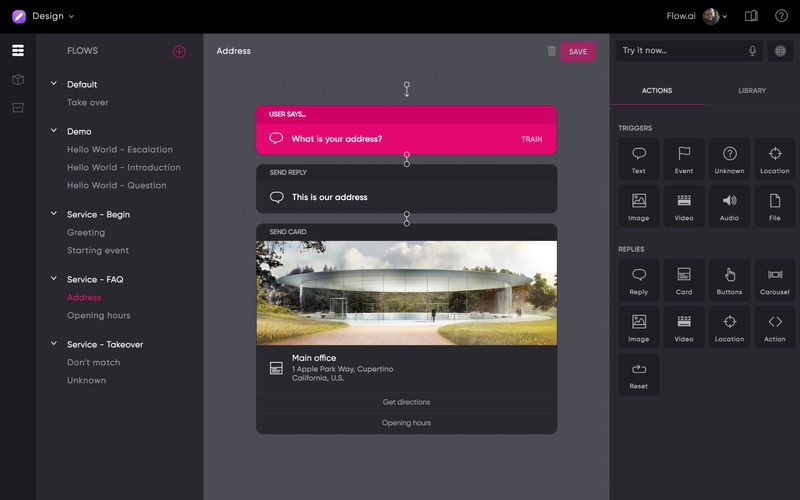Open the Design dropdown menu
This screenshot has height=500, width=800.
point(53,16)
